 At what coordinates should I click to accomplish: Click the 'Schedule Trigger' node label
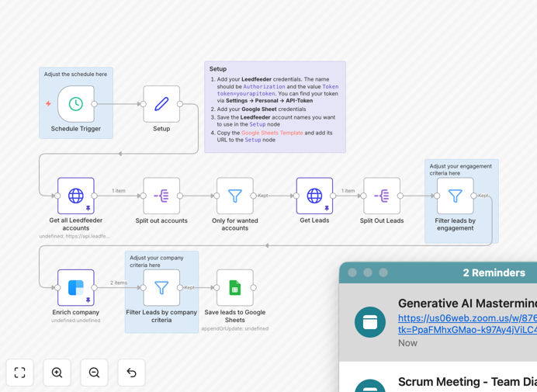point(76,129)
